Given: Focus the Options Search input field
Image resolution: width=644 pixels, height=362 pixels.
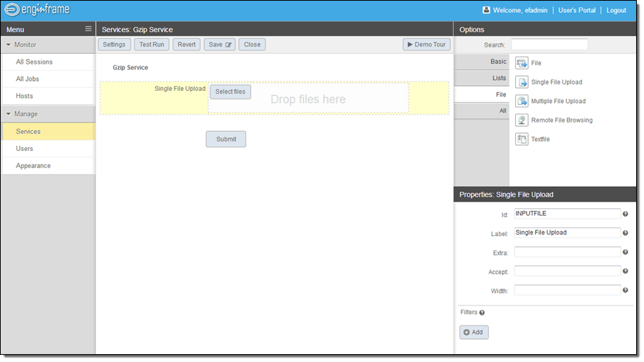Looking at the screenshot, I should [x=549, y=44].
